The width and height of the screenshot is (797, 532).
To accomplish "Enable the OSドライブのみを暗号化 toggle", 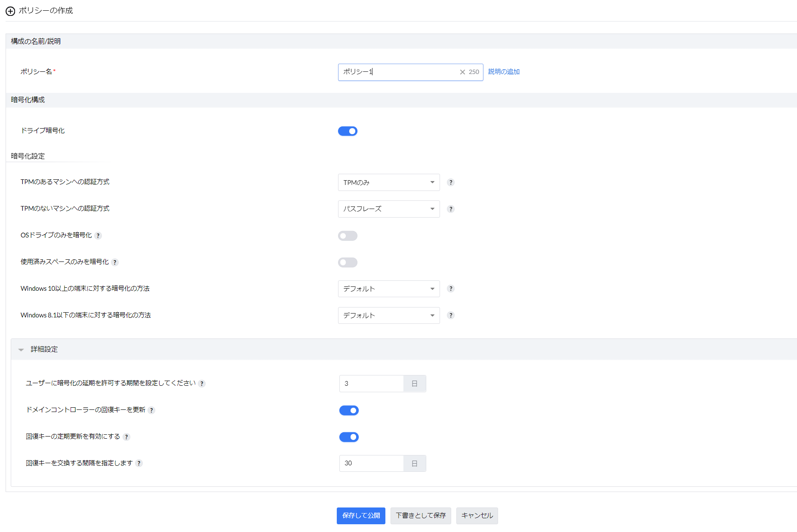I will point(348,236).
